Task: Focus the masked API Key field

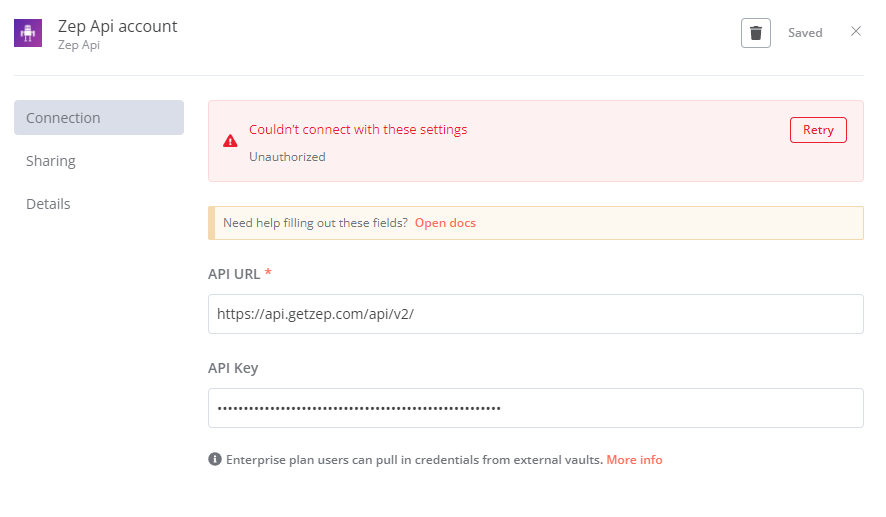Action: (x=535, y=408)
